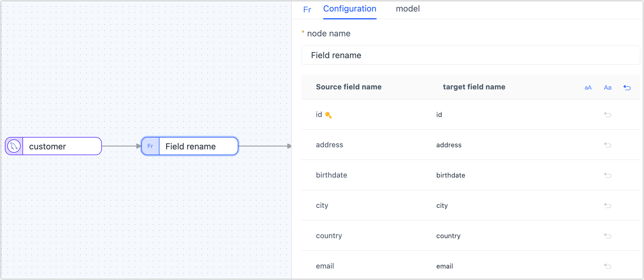This screenshot has height=280, width=644.
Task: Click the reset icon for the id row
Action: click(607, 115)
